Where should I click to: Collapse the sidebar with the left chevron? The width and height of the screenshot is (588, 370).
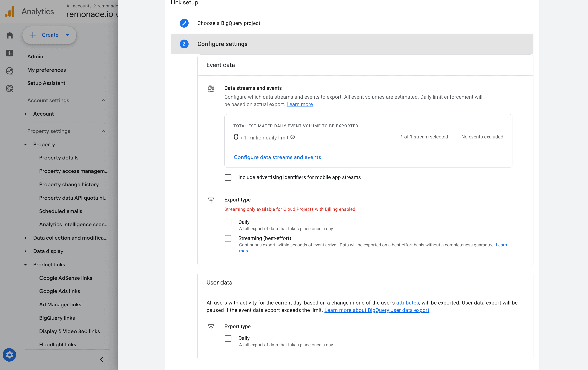[101, 359]
